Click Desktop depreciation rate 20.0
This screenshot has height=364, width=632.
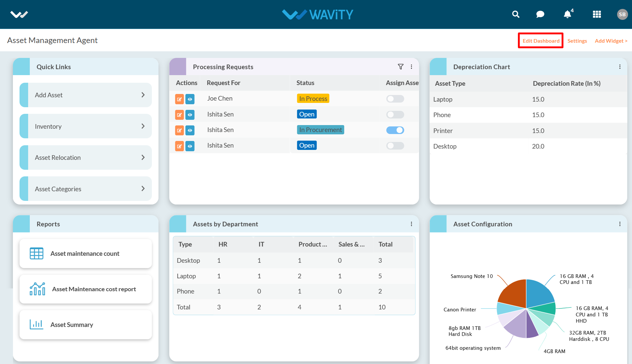[538, 146]
